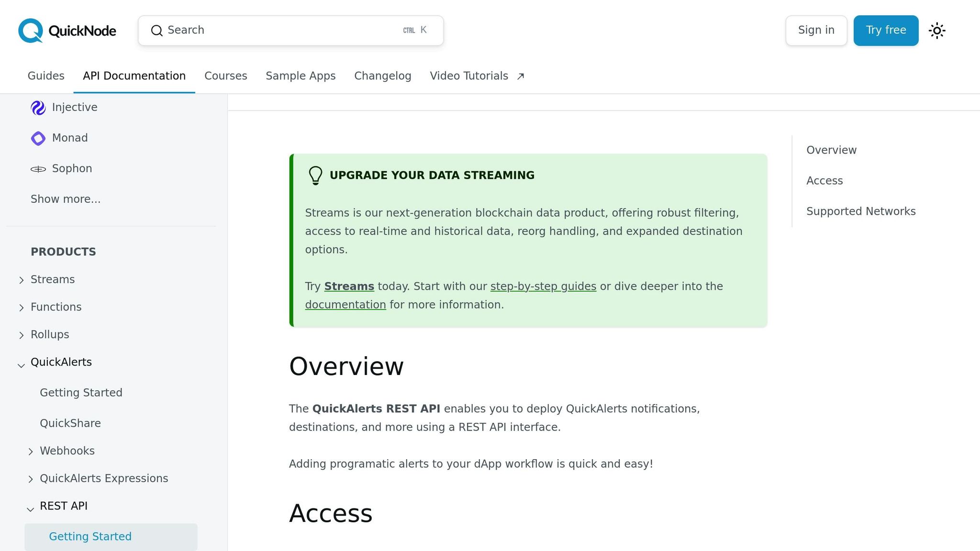980x551 pixels.
Task: Click the Monad chain icon
Action: click(x=38, y=138)
